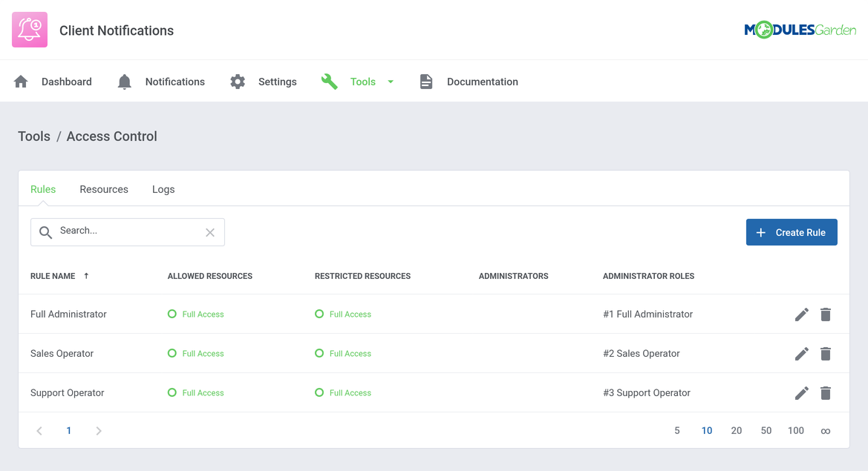The image size is (868, 471).
Task: Click the #1 Full Administrator role
Action: tap(647, 314)
